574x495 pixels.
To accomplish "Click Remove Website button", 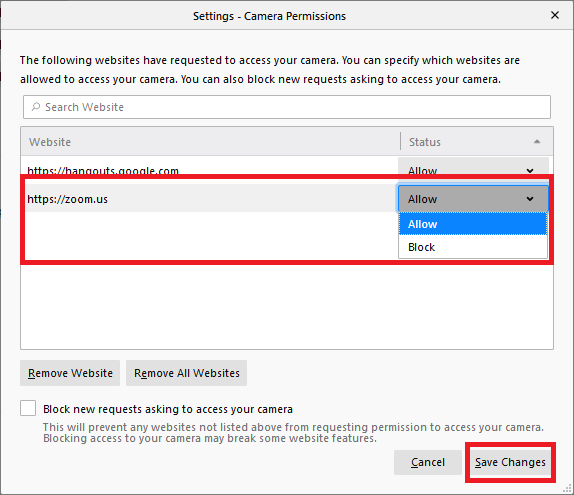I will [70, 373].
